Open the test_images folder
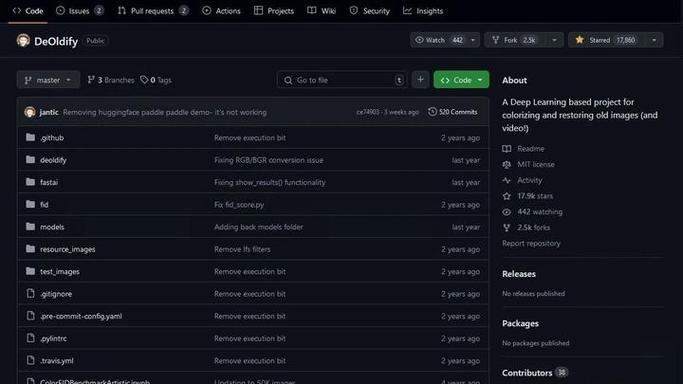 [x=60, y=272]
